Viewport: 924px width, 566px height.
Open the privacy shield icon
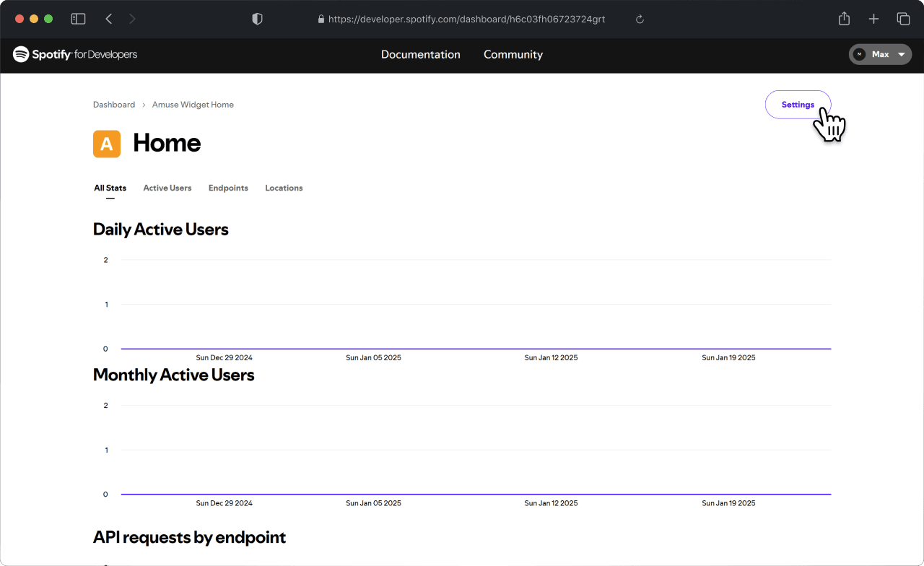pyautogui.click(x=257, y=19)
